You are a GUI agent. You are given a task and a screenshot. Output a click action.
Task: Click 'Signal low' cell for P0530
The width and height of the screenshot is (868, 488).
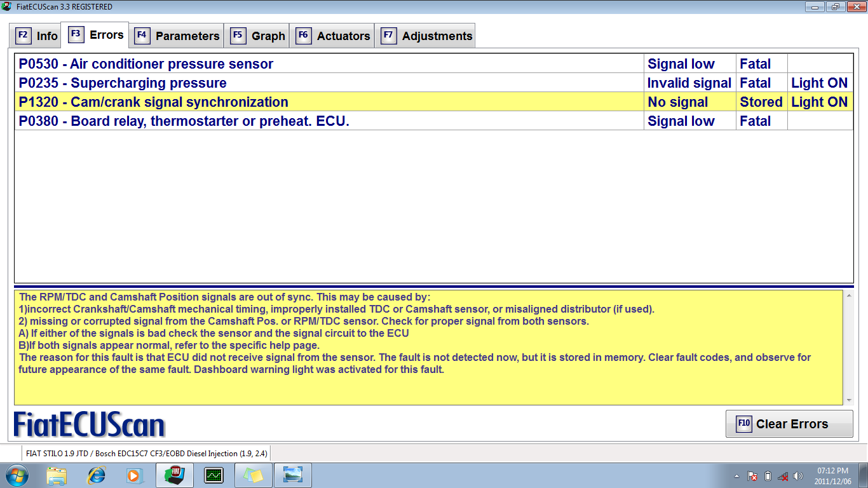pos(690,64)
